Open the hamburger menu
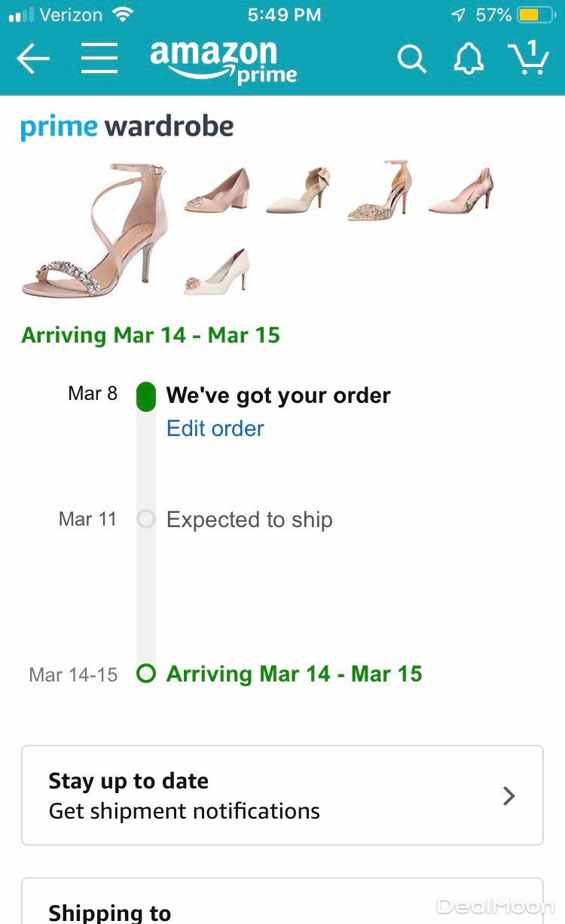 tap(99, 59)
